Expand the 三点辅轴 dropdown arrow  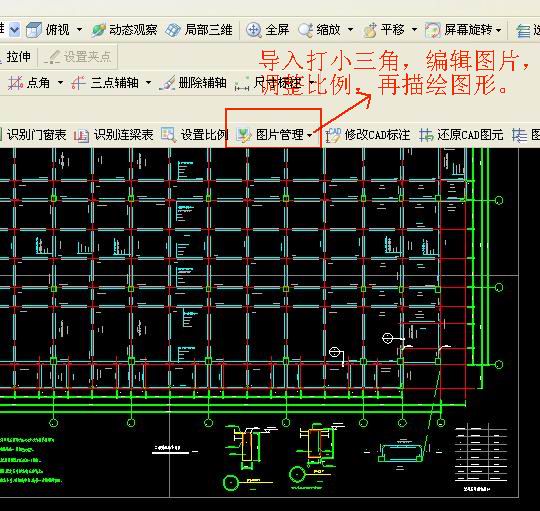(x=148, y=83)
